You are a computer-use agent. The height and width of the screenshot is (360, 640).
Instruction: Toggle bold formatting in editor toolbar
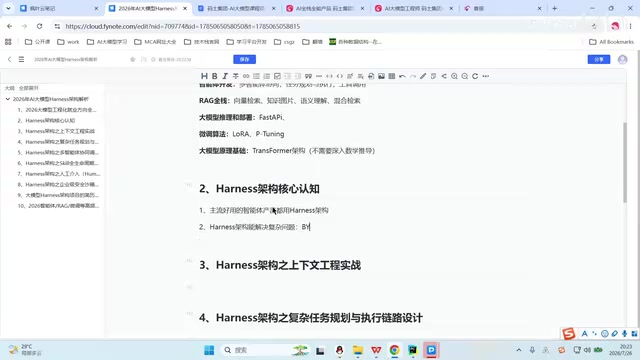(x=214, y=76)
